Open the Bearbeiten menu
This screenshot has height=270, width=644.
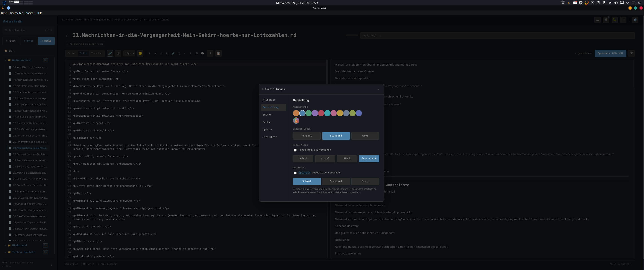click(16, 13)
